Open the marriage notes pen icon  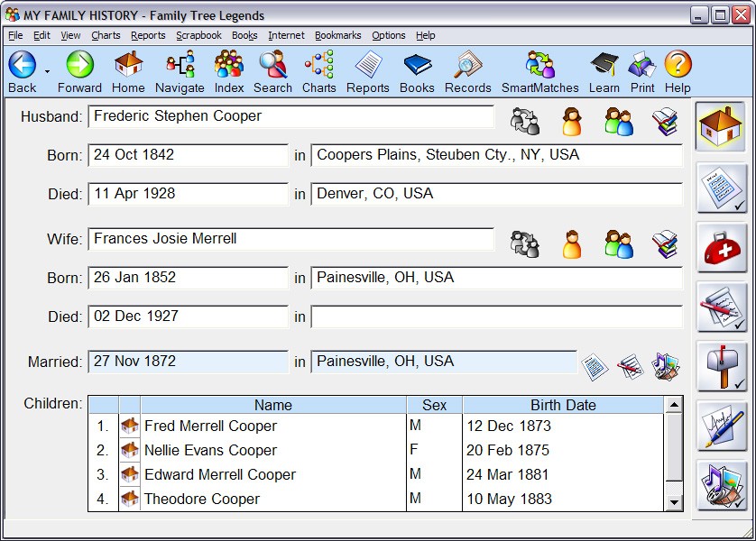[x=631, y=367]
